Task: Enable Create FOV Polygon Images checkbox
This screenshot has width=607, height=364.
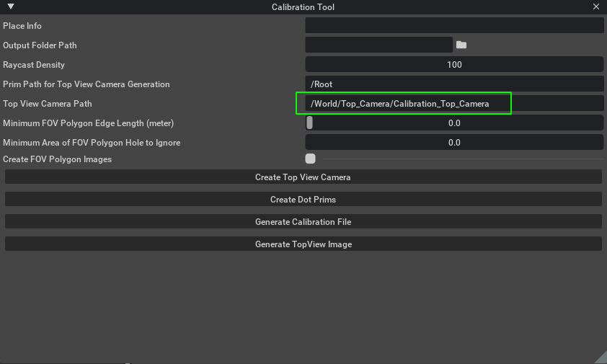Action: pos(310,159)
